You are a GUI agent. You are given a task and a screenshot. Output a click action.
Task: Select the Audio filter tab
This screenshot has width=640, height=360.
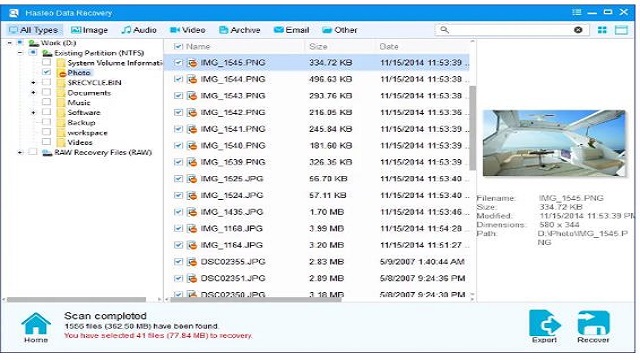(139, 30)
